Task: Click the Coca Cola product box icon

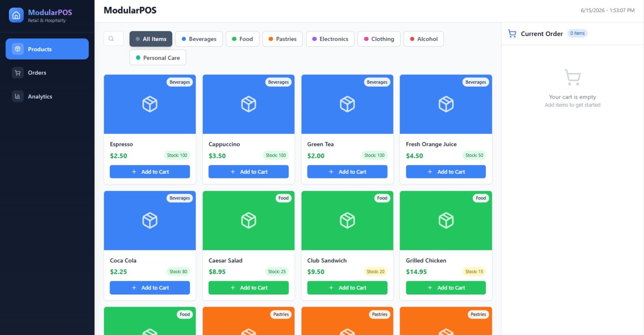Action: click(x=150, y=221)
